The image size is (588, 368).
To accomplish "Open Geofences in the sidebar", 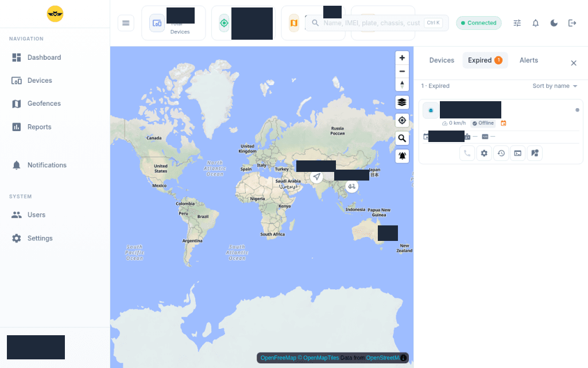I will (x=55, y=103).
